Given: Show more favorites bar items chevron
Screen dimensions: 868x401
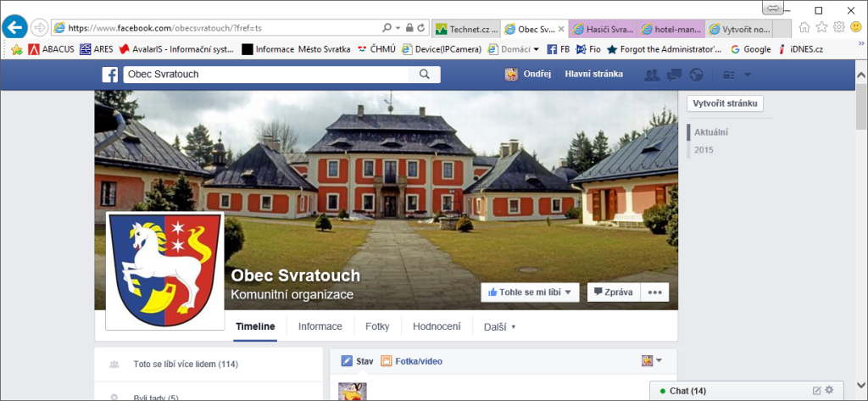Looking at the screenshot, I should [x=861, y=43].
